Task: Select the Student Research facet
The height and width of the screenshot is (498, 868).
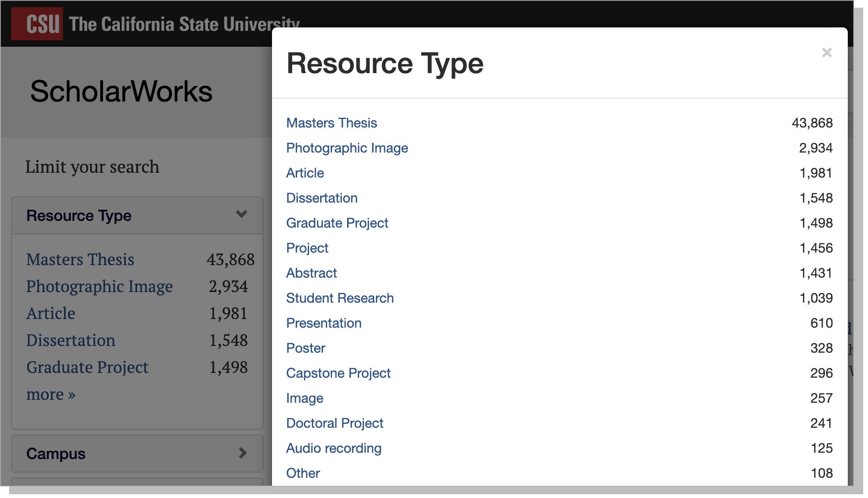Action: pyautogui.click(x=340, y=298)
